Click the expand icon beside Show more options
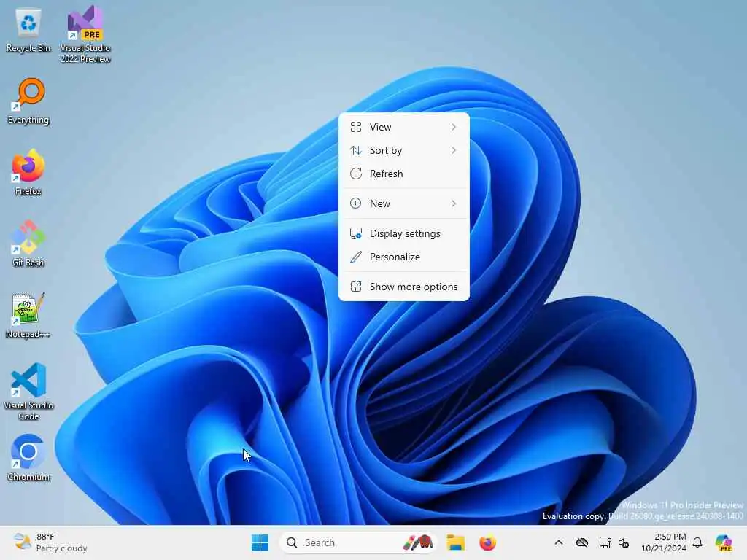This screenshot has width=747, height=560. coord(356,287)
